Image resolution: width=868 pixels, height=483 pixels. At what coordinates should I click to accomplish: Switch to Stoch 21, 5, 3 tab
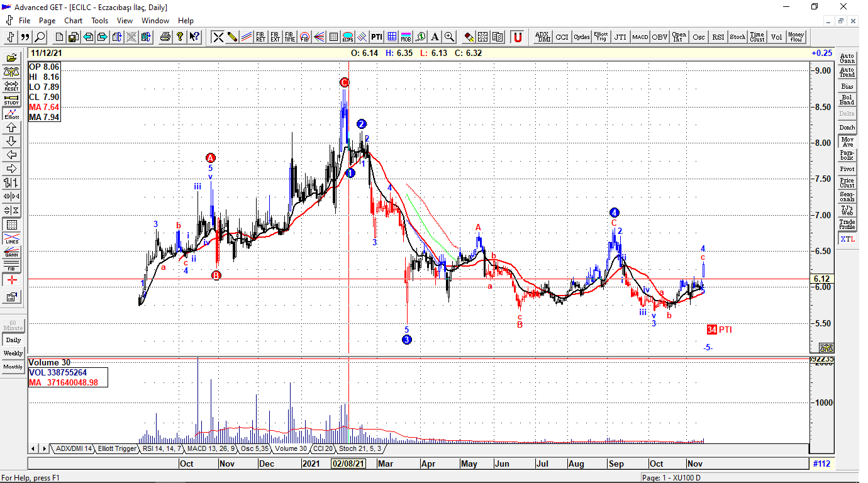(x=360, y=449)
